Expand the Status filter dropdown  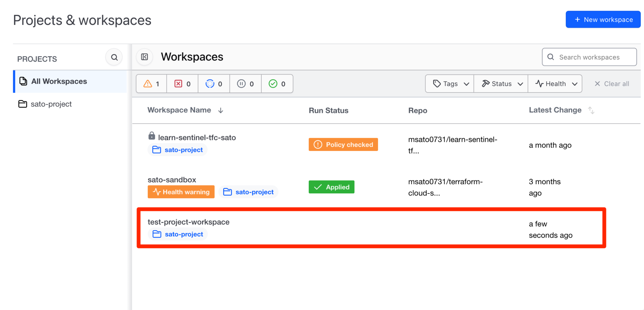[500, 84]
